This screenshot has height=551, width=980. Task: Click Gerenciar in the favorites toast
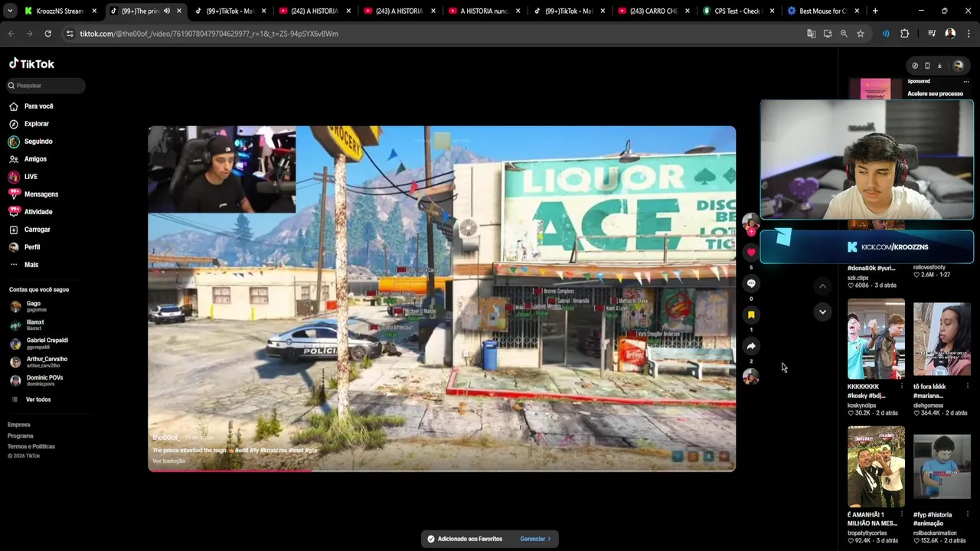click(x=535, y=539)
